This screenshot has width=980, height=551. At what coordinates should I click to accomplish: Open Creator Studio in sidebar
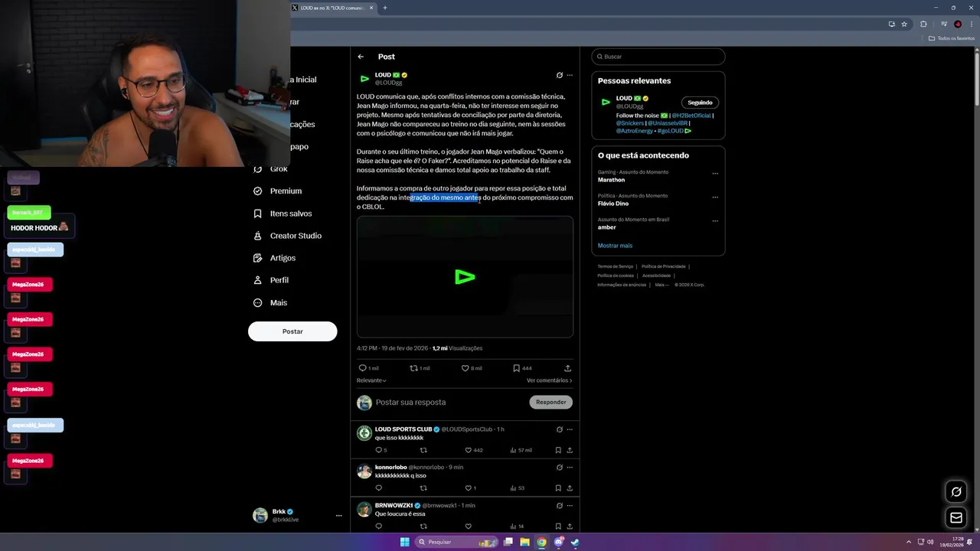point(288,236)
